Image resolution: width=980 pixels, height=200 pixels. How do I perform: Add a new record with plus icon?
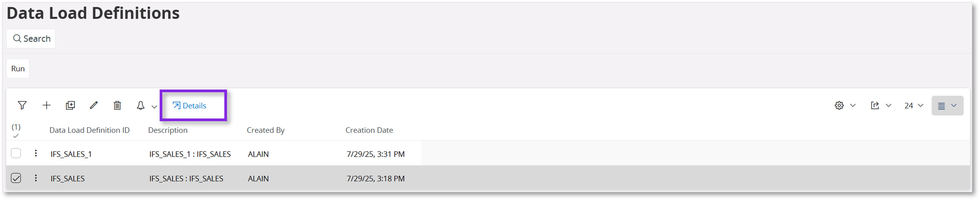click(46, 105)
